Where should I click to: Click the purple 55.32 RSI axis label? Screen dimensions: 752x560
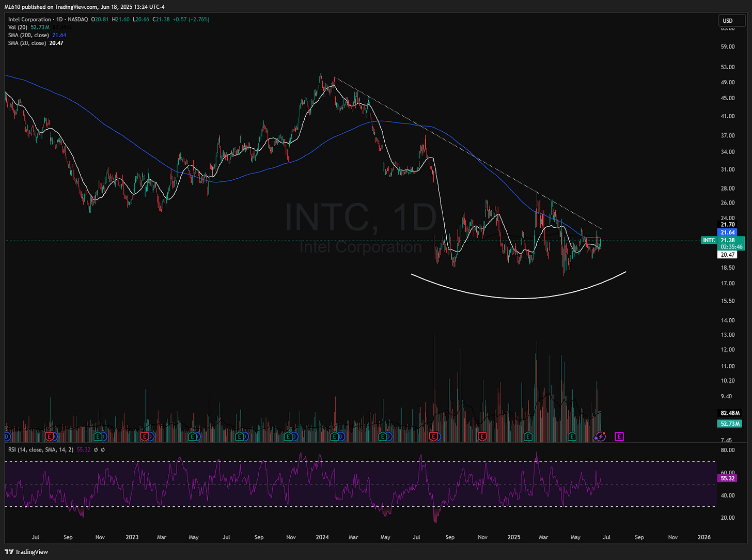tap(728, 478)
